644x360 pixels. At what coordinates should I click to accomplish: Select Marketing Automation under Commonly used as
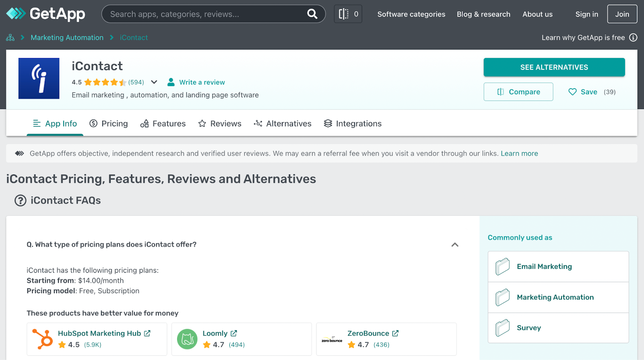tap(558, 297)
